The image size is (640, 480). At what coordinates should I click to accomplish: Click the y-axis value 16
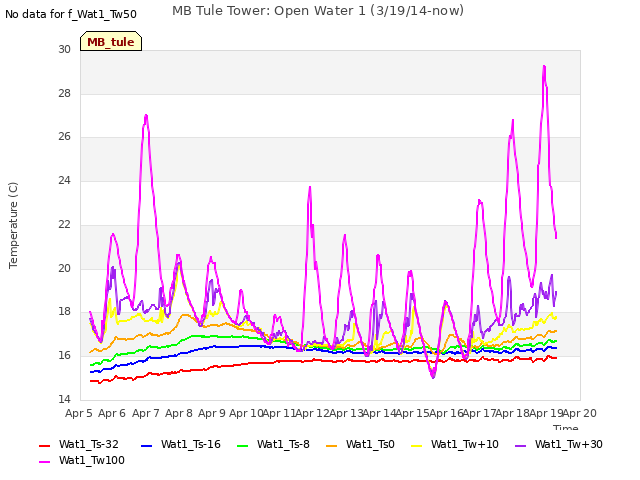pos(64,356)
